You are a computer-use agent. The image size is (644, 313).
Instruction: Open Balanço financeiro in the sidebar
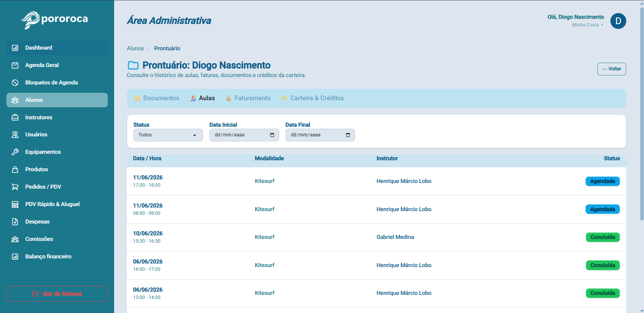tap(57, 257)
